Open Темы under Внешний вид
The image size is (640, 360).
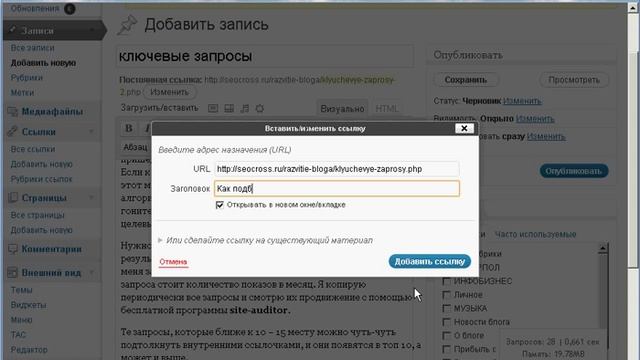21,290
